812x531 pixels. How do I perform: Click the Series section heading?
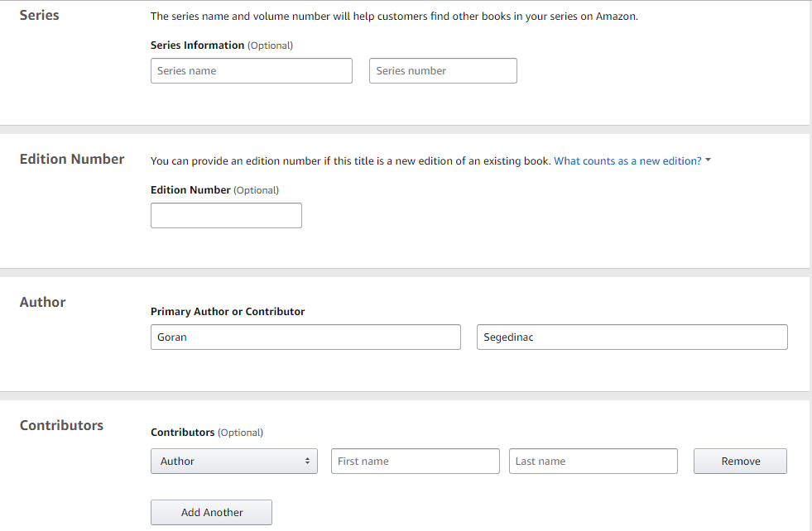pyautogui.click(x=40, y=15)
